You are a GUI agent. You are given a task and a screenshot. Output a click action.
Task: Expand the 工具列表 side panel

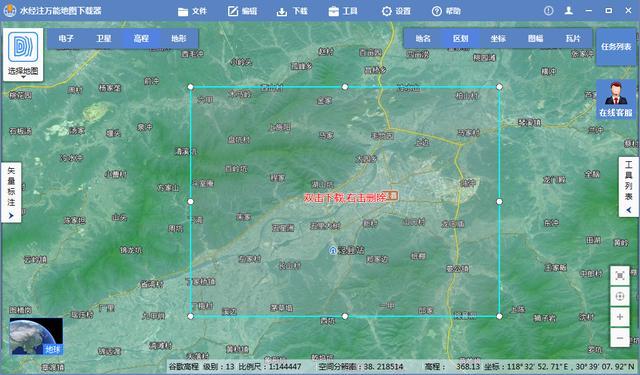tap(629, 187)
